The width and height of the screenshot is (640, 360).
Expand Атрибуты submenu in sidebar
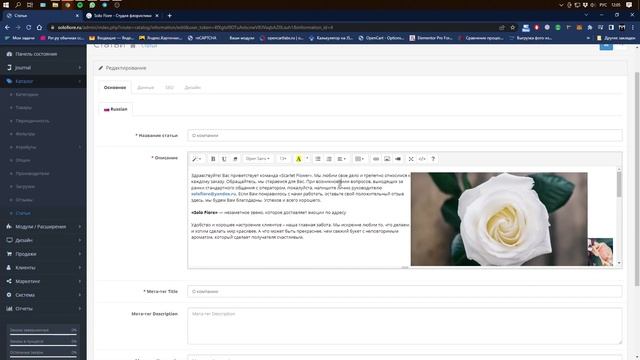[x=43, y=147]
